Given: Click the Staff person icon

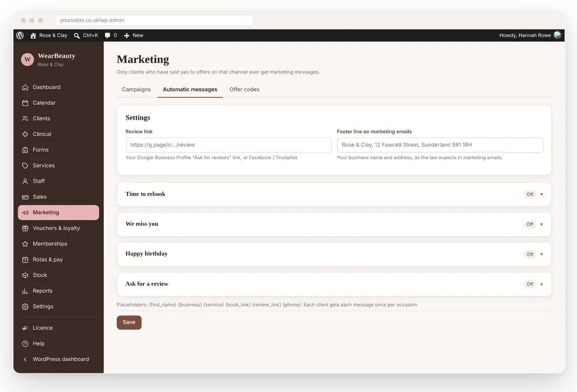Looking at the screenshot, I should click(x=25, y=181).
